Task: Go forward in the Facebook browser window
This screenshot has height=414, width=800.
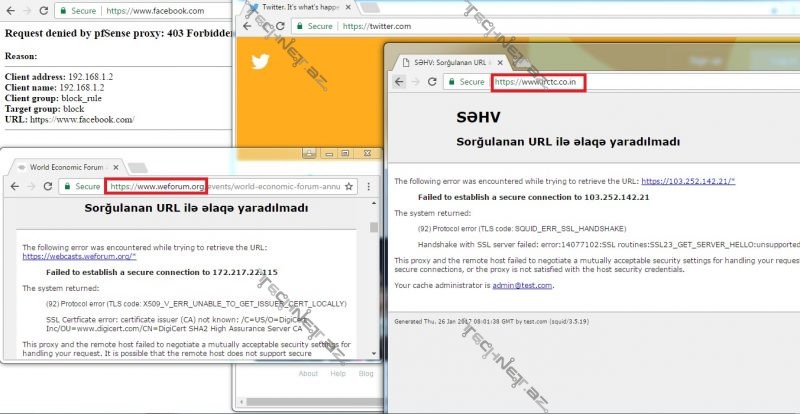Action: point(27,11)
